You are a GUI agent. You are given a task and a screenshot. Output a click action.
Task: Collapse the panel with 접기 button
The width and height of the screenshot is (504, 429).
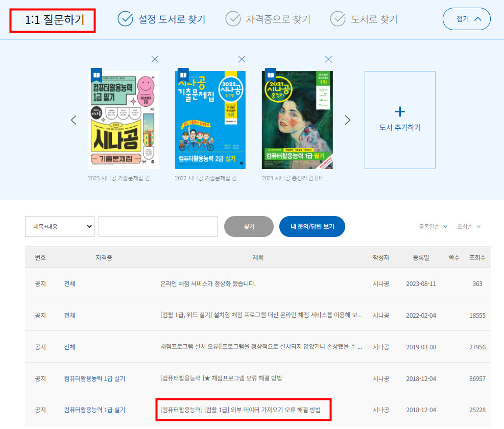point(466,19)
